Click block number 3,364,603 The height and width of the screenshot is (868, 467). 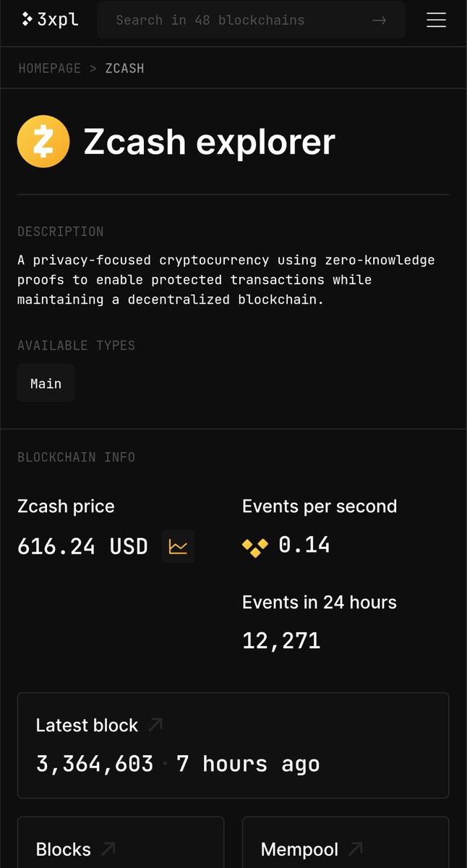click(x=95, y=764)
